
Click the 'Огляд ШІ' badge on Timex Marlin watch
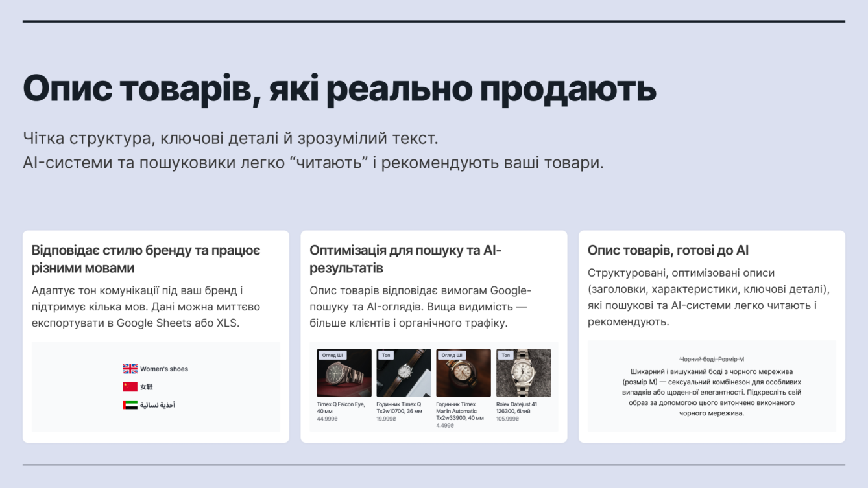click(452, 355)
